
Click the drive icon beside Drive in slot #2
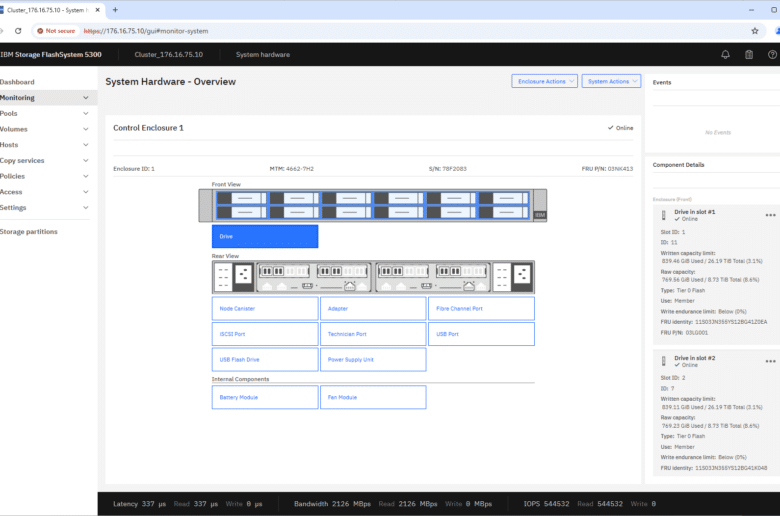click(663, 361)
